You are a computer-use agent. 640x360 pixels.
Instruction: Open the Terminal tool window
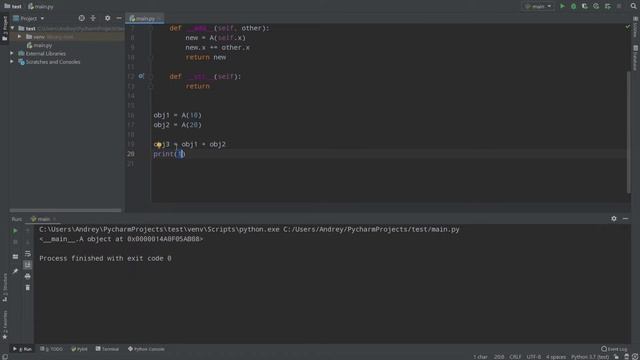tap(107, 349)
